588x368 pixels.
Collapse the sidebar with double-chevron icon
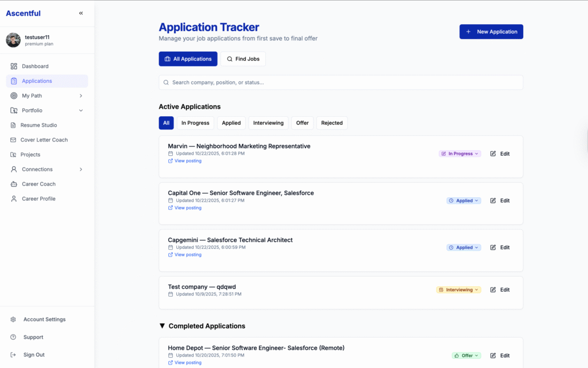click(81, 13)
